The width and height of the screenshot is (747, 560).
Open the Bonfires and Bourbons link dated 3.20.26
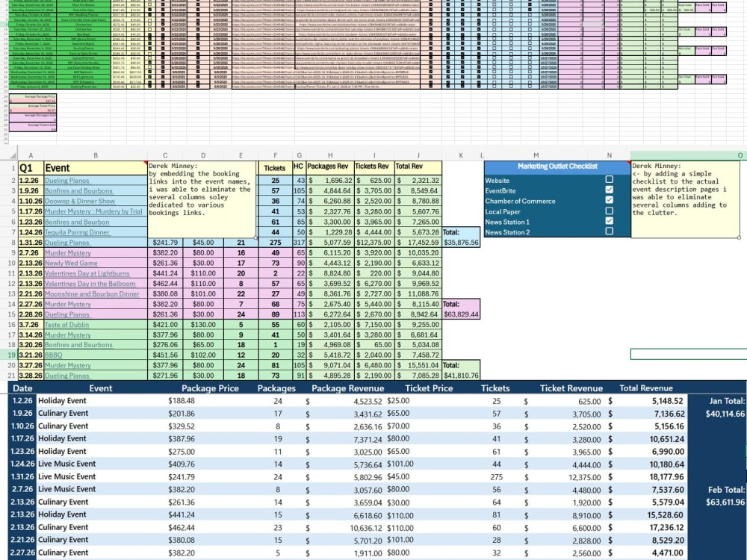[x=78, y=345]
